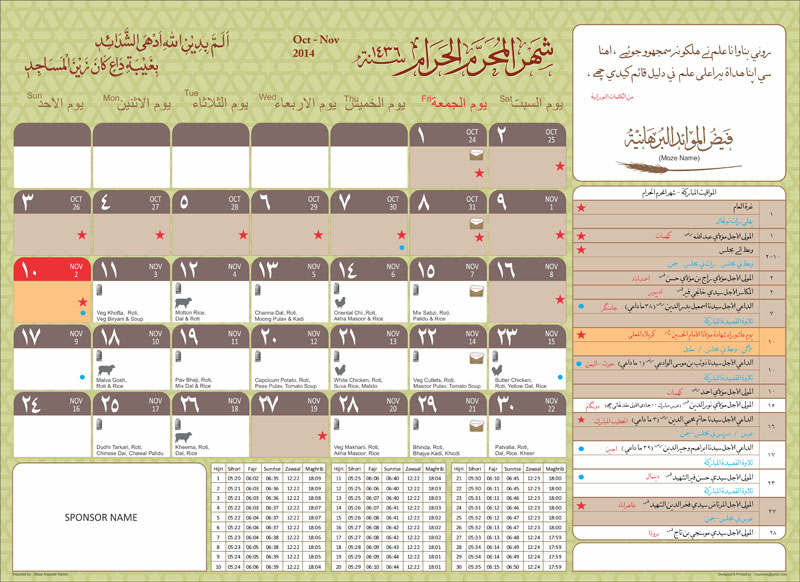
Task: Click the menu icon on the November 10 cell
Action: click(x=98, y=353)
